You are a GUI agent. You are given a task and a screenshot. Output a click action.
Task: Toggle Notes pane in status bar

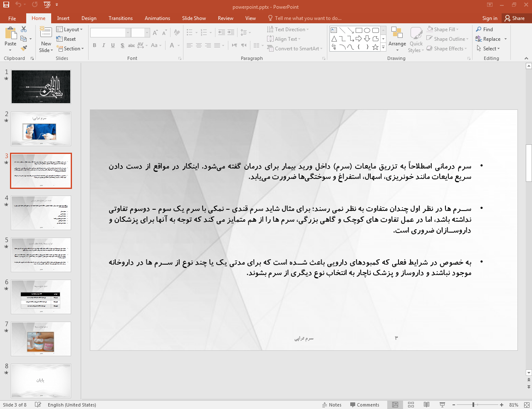pos(332,404)
